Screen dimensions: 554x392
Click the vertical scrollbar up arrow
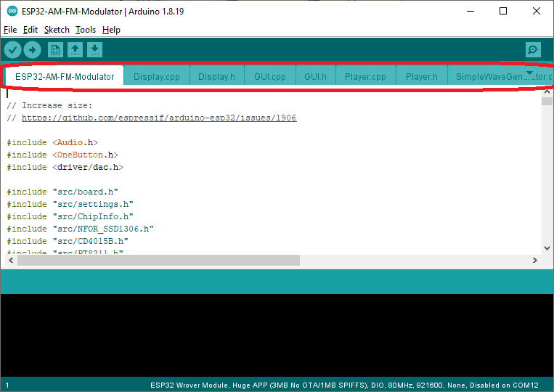tap(547, 91)
